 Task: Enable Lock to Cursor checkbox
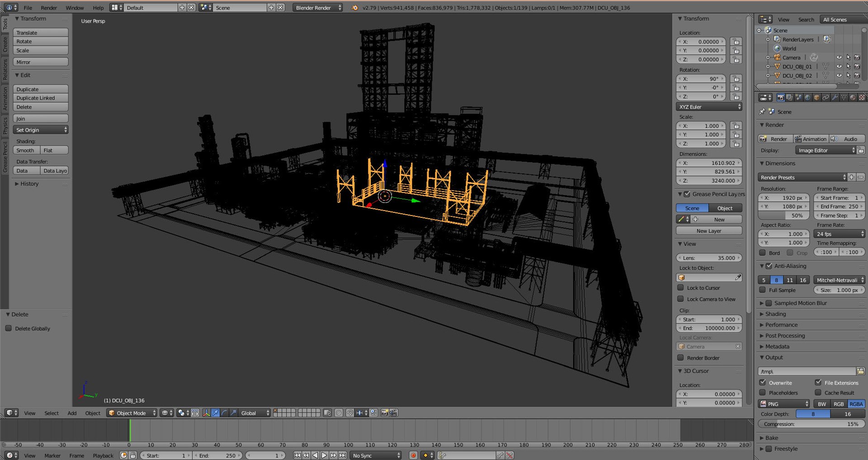point(680,287)
